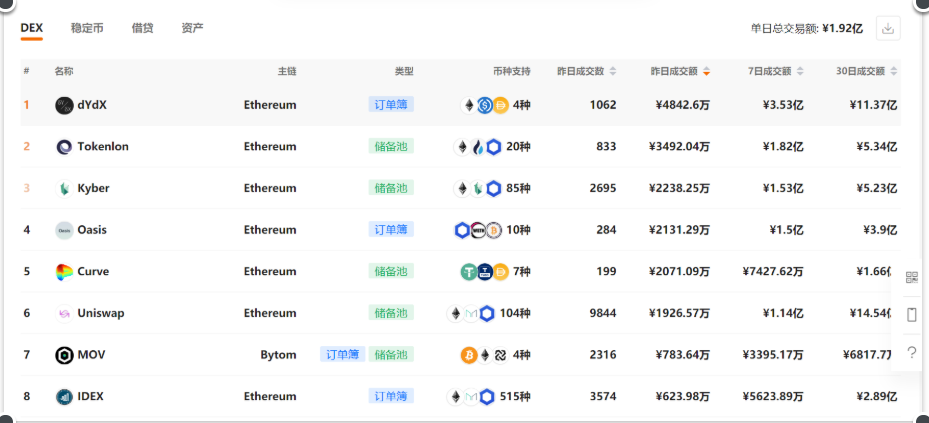Switch to the 稳定币 tab
Screen dimensions: 929x423
coord(87,28)
